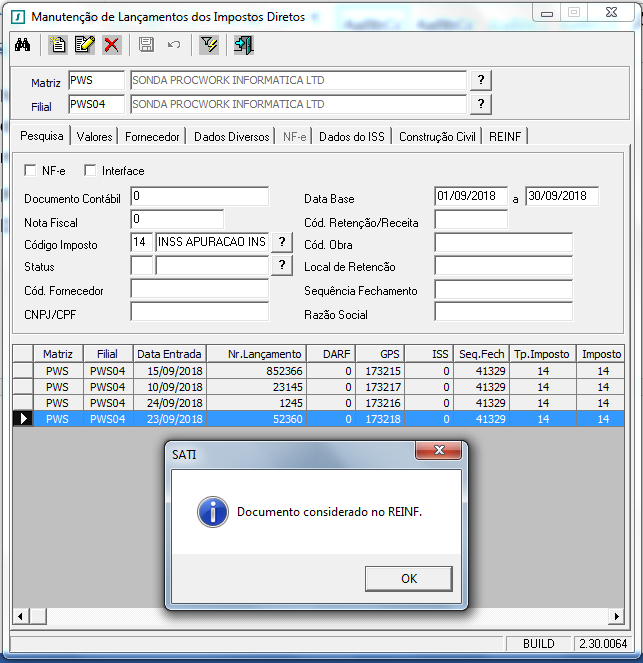Open Código Imposto lookup question button

coord(282,242)
